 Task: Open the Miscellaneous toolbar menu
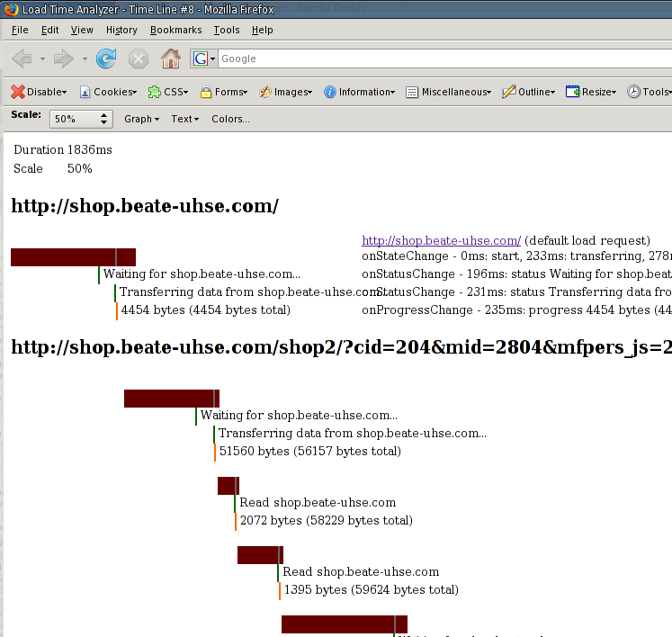pyautogui.click(x=448, y=92)
